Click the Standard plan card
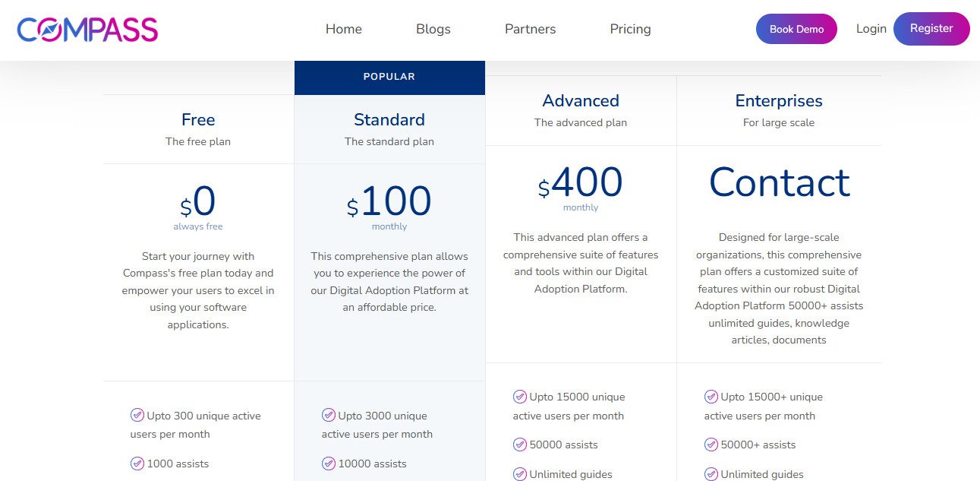The image size is (980, 481). click(x=389, y=274)
